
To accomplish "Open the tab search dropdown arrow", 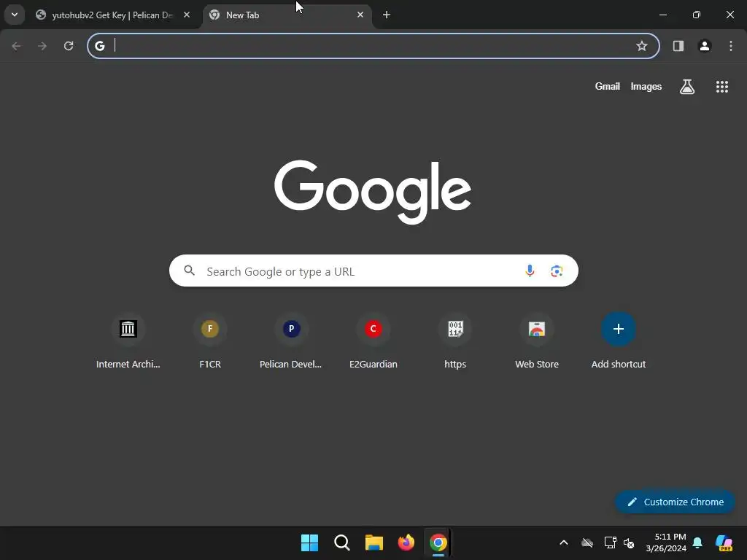I will coord(15,15).
